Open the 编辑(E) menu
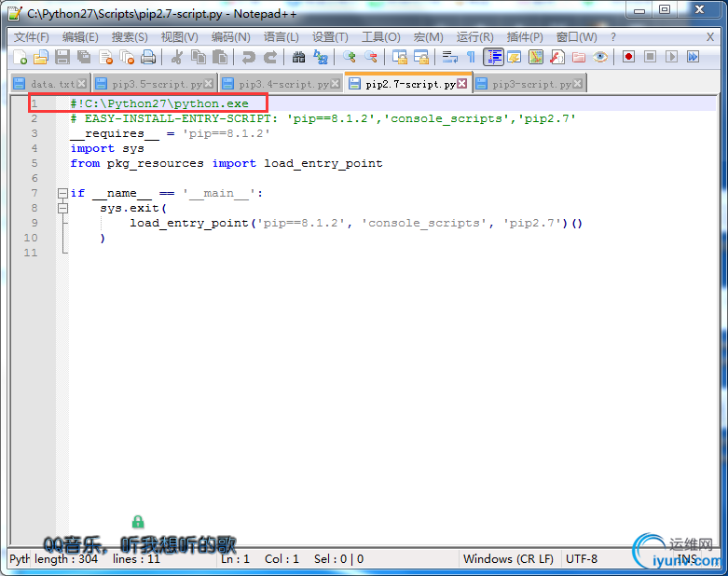 tap(80, 37)
